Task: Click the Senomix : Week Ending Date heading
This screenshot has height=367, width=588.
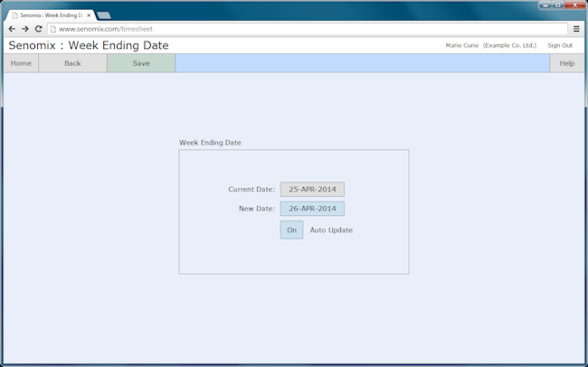Action: click(89, 45)
